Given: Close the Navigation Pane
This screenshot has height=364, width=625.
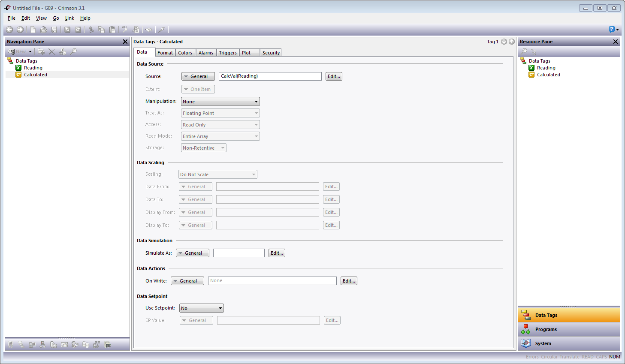Looking at the screenshot, I should [125, 42].
